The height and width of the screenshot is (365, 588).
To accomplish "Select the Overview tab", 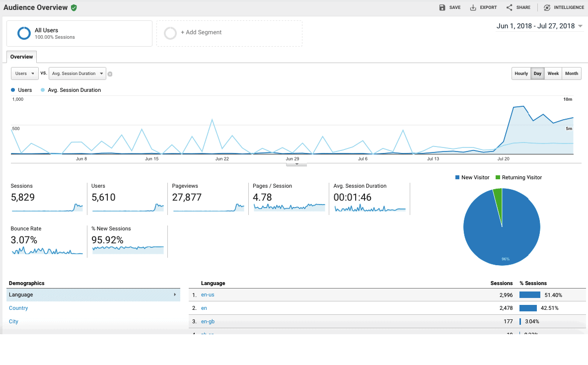I will click(x=21, y=57).
